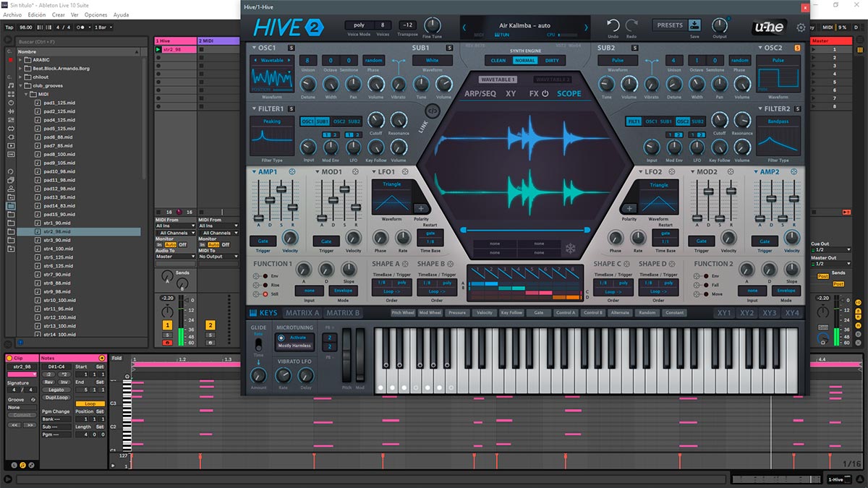The height and width of the screenshot is (488, 868).
Task: Open the MATRIX A tab
Action: pos(302,313)
